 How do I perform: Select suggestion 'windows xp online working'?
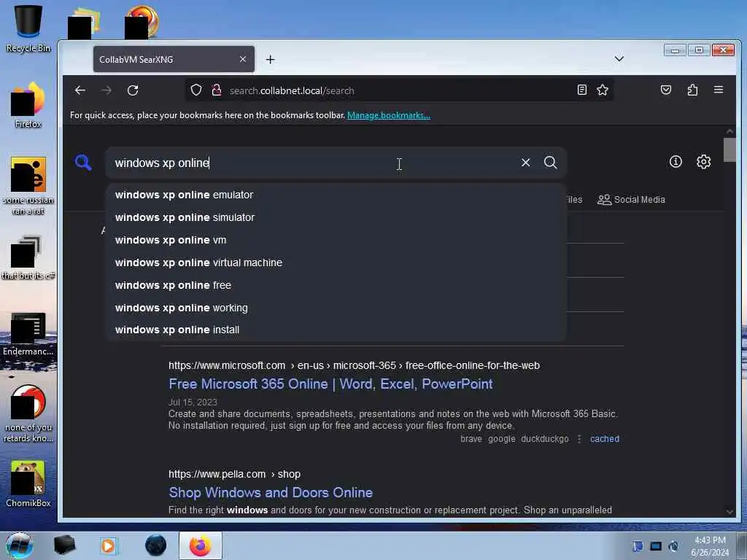pos(336,308)
